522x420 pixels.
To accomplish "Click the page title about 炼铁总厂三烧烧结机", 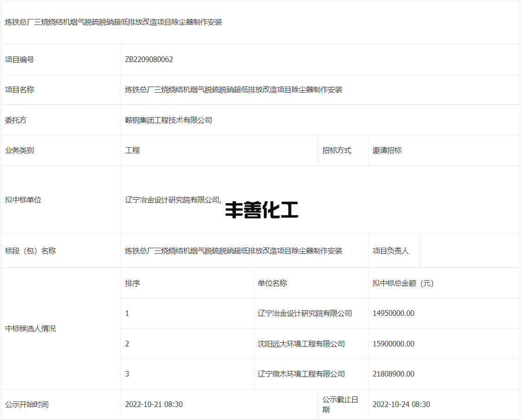I will pos(114,22).
